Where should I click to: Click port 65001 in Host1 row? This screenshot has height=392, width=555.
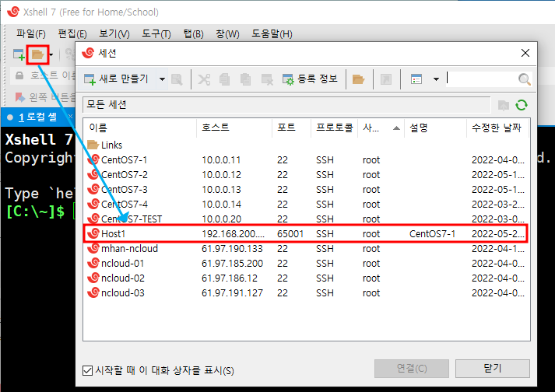point(290,234)
